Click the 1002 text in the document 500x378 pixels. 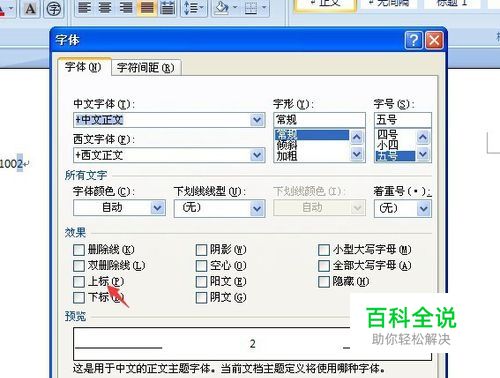click(11, 164)
